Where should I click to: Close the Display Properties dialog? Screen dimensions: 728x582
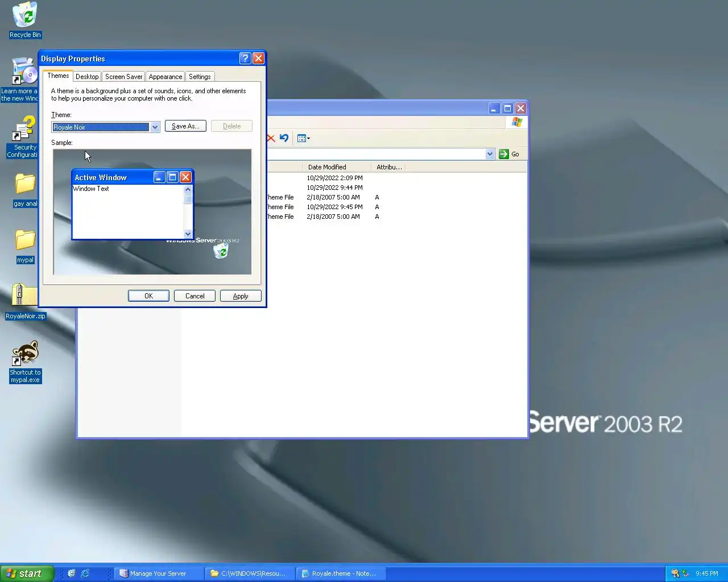click(x=258, y=59)
